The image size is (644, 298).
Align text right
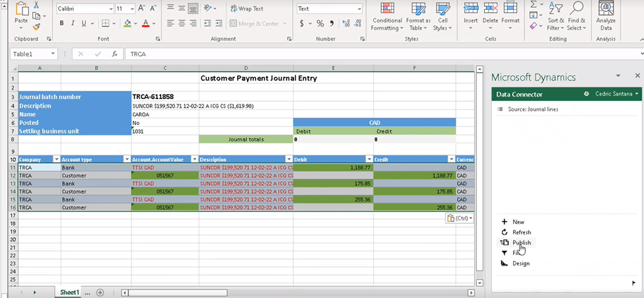click(193, 23)
